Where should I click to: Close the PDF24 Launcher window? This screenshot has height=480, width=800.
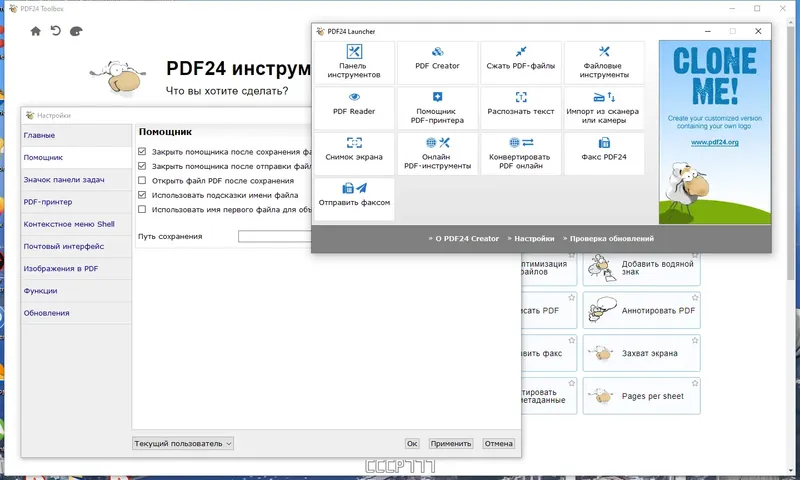click(x=758, y=31)
